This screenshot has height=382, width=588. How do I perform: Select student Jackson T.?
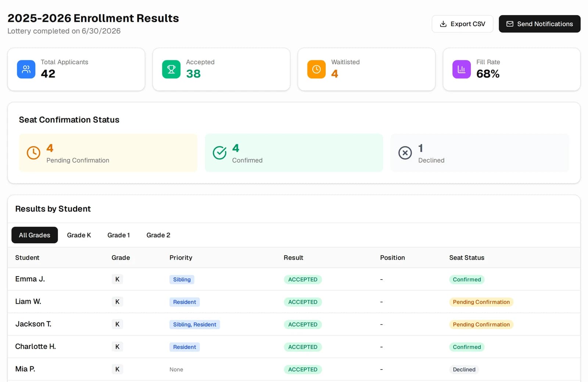33,324
